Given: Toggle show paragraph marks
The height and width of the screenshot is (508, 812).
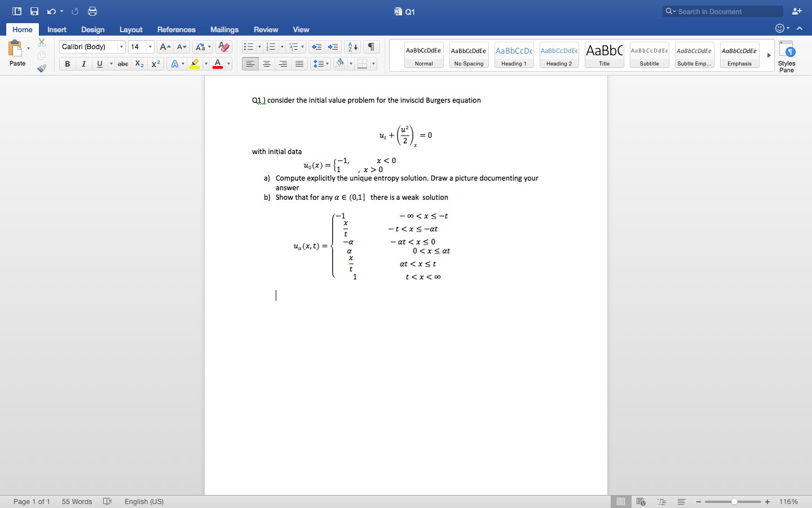Looking at the screenshot, I should pyautogui.click(x=370, y=47).
